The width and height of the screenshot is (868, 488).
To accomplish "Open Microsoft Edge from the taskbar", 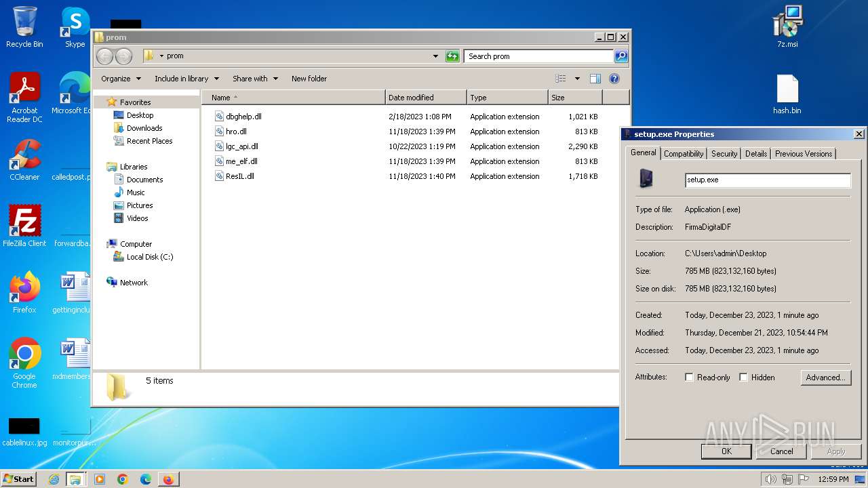I will 146,479.
